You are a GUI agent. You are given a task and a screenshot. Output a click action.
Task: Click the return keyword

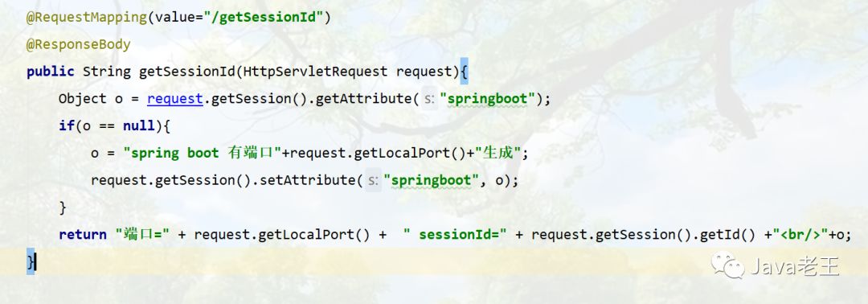[83, 234]
